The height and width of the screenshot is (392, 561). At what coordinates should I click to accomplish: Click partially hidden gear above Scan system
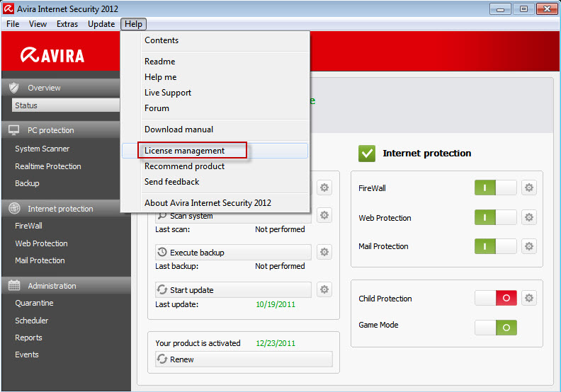324,188
